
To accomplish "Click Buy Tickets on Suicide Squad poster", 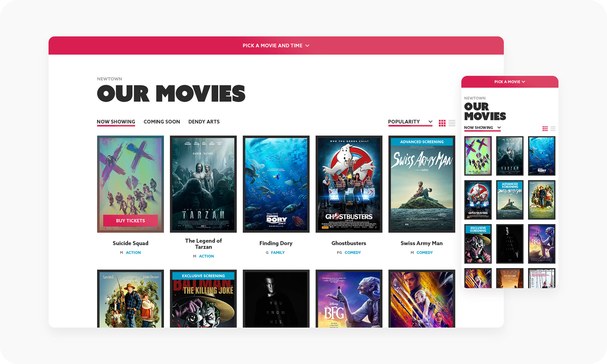I will (130, 221).
